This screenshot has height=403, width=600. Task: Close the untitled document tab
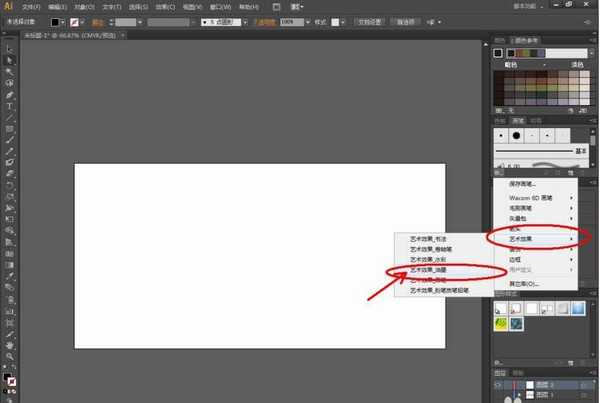[x=122, y=35]
